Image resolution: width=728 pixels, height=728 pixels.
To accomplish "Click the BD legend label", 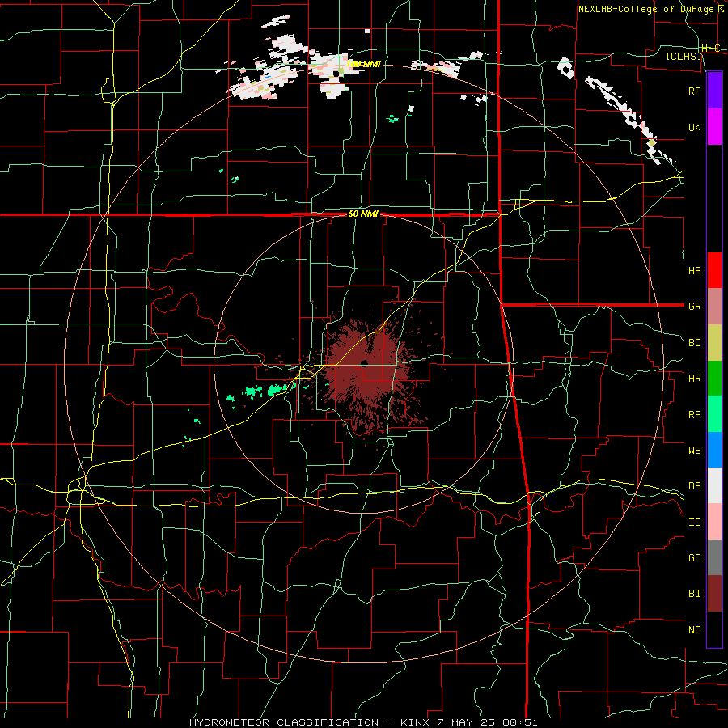I will (x=694, y=343).
